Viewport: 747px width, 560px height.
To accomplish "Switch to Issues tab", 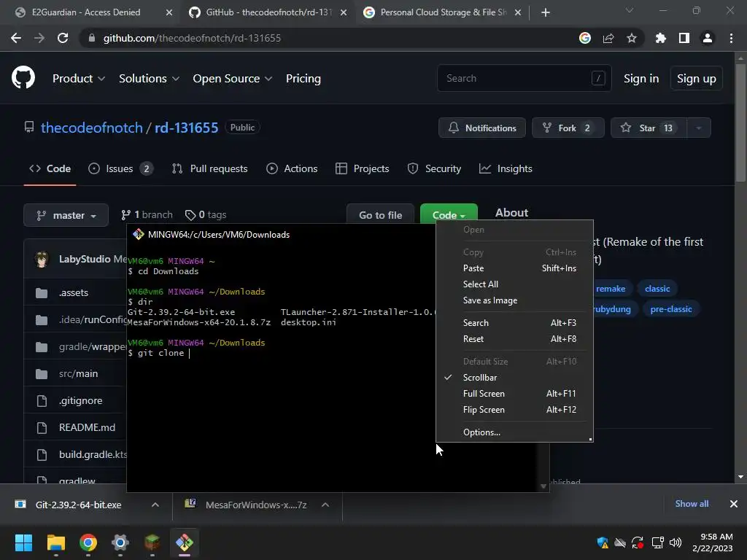I will pos(120,168).
